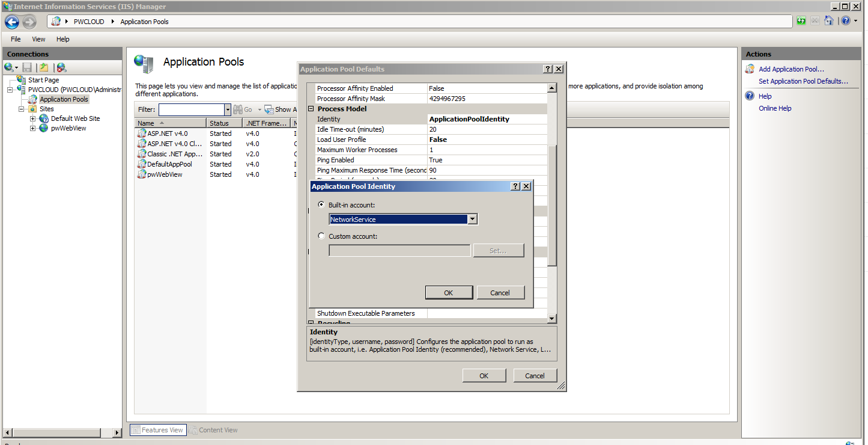This screenshot has height=445, width=868.
Task: Click the Sites folder icon
Action: pos(32,109)
